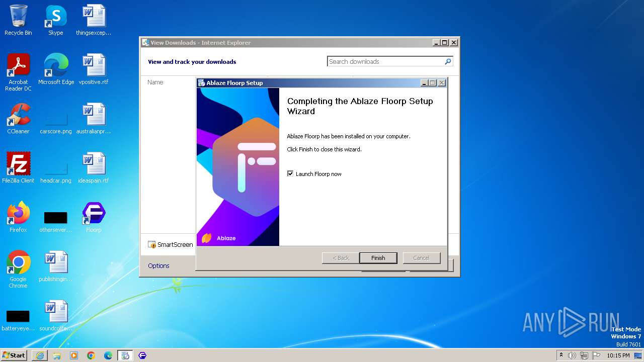Click Finish to close the setup wizard

tap(378, 258)
